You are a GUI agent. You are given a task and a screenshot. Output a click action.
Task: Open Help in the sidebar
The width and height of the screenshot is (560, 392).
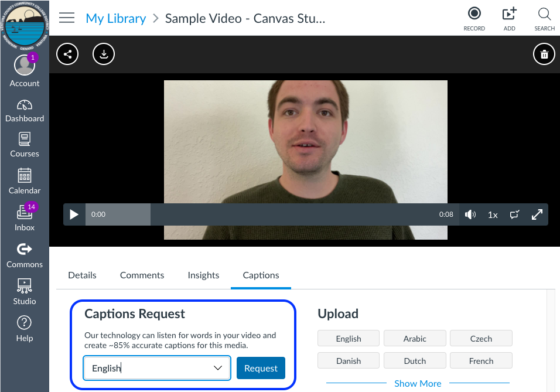coord(24,329)
